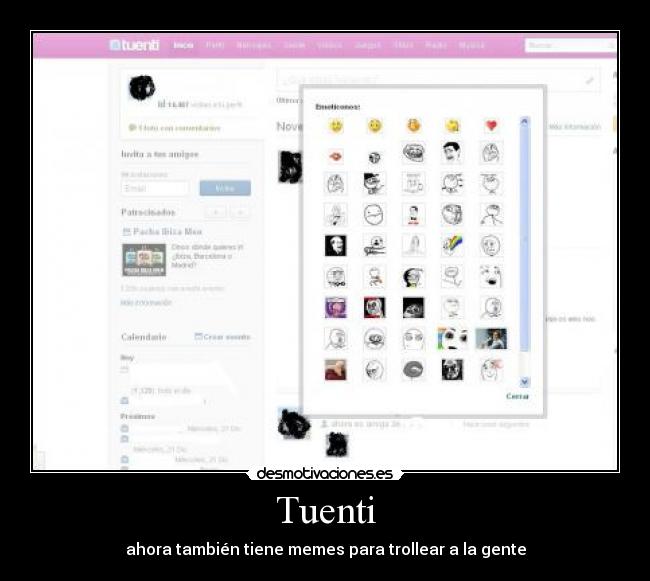Insert the dark skull photo emoticon
650x581 pixels.
[x=452, y=370]
